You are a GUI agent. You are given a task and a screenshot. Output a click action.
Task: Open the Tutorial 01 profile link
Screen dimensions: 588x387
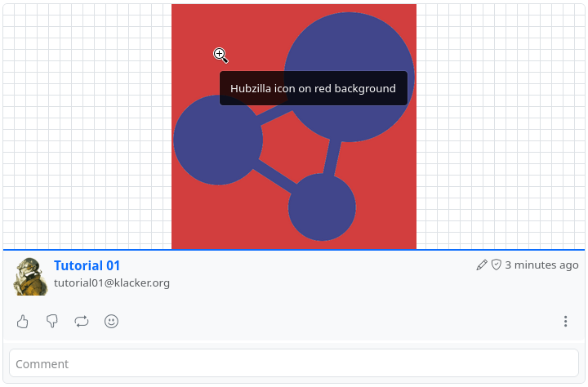tap(87, 265)
